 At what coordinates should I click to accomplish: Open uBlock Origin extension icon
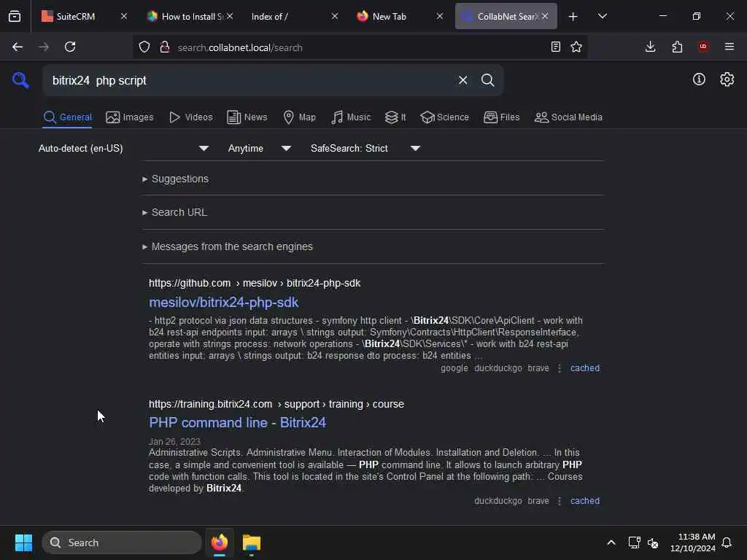(x=703, y=47)
